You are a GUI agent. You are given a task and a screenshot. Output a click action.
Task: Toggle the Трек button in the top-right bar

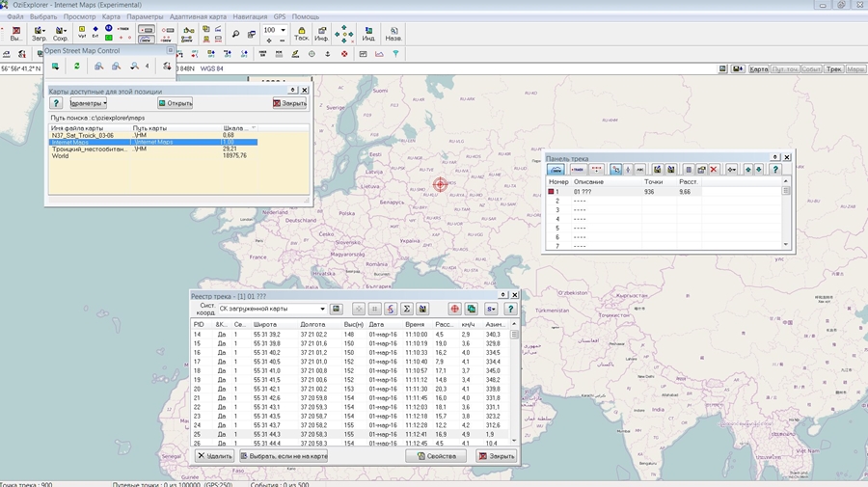pos(834,69)
